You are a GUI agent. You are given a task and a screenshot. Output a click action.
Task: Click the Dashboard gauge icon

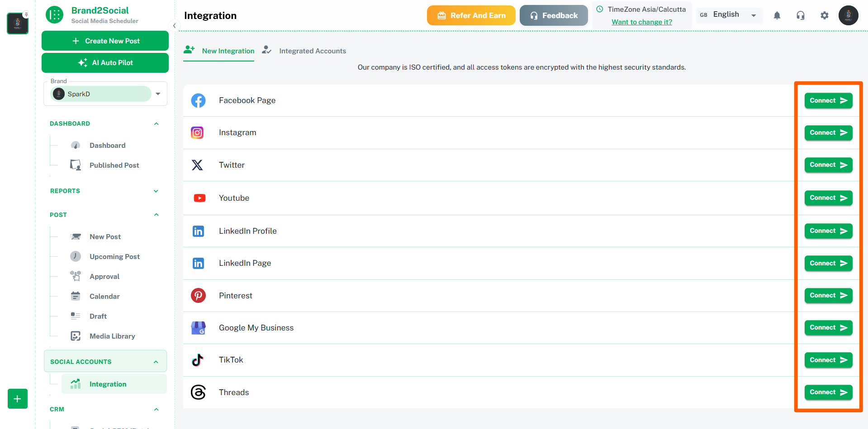point(76,145)
